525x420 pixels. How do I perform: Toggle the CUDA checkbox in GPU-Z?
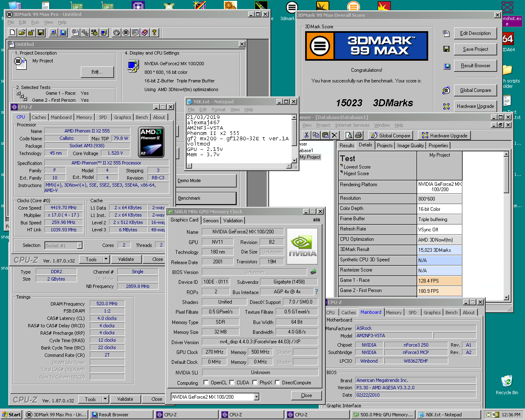coord(232,382)
